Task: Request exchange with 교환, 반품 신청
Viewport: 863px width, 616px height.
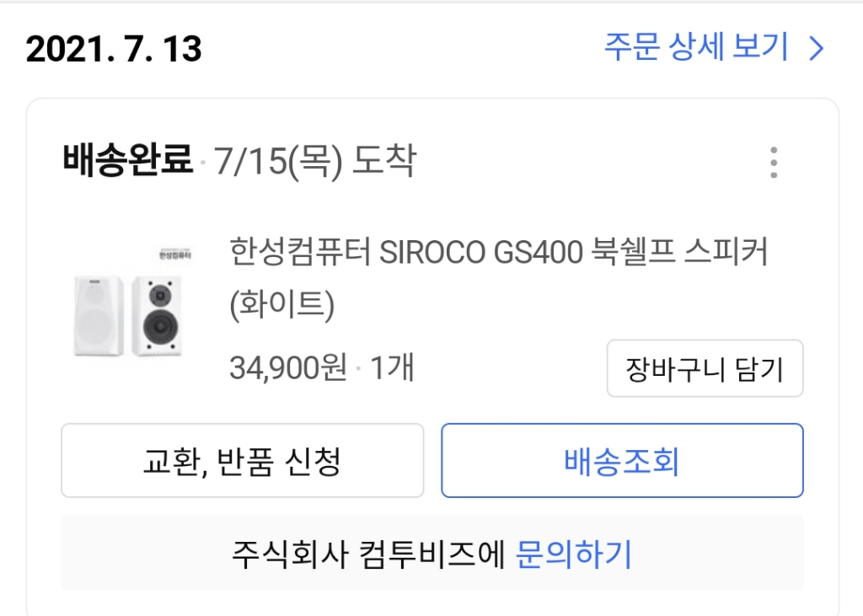Action: (242, 461)
